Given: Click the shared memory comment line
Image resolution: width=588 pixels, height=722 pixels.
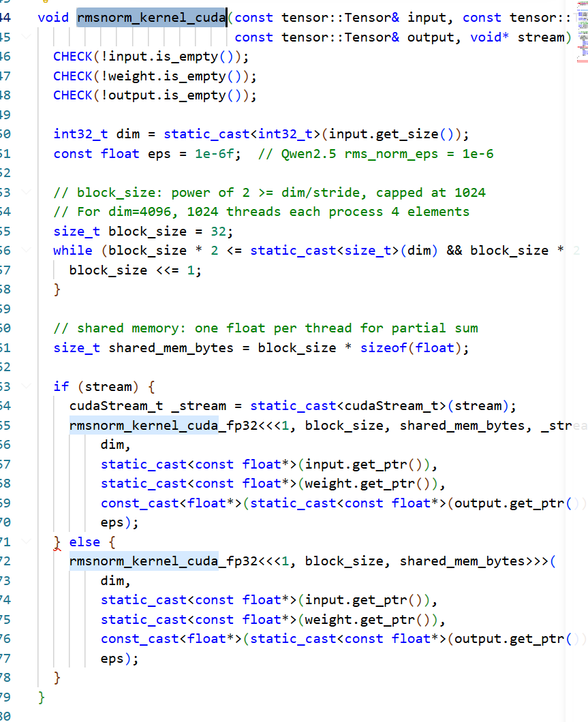Looking at the screenshot, I should pos(266,328).
